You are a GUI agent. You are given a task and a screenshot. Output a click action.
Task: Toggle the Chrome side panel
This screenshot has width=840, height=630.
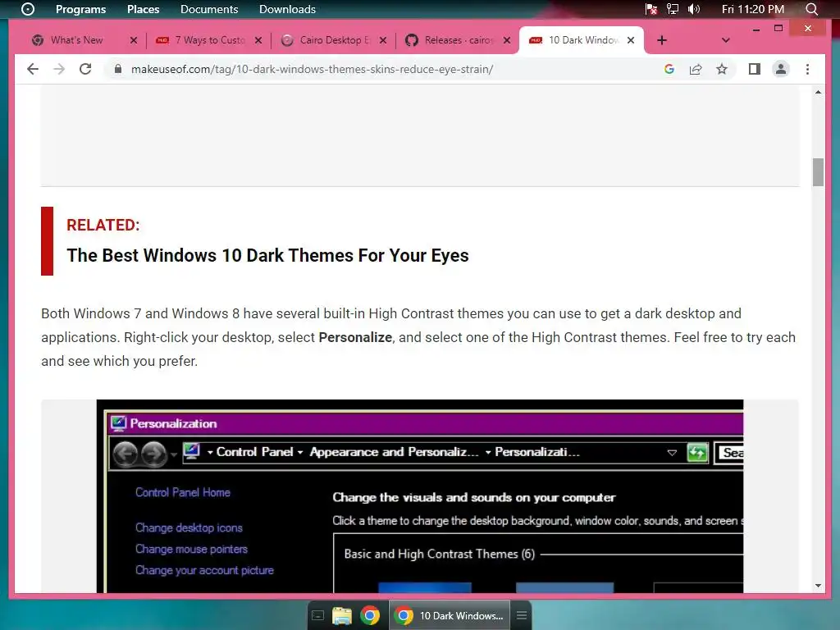tap(755, 69)
